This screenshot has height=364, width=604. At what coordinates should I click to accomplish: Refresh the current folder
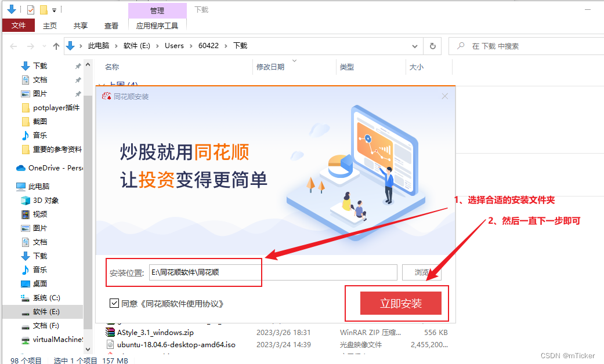coord(433,46)
